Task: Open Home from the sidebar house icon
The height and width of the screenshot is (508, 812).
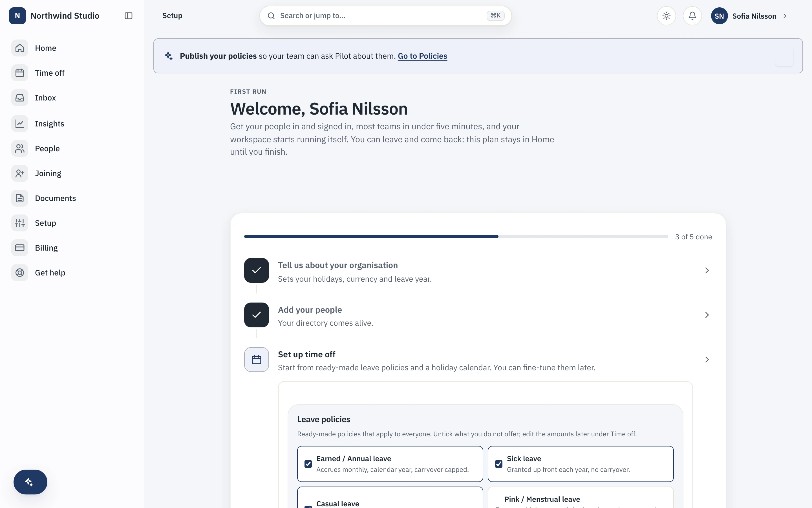Action: pyautogui.click(x=20, y=48)
